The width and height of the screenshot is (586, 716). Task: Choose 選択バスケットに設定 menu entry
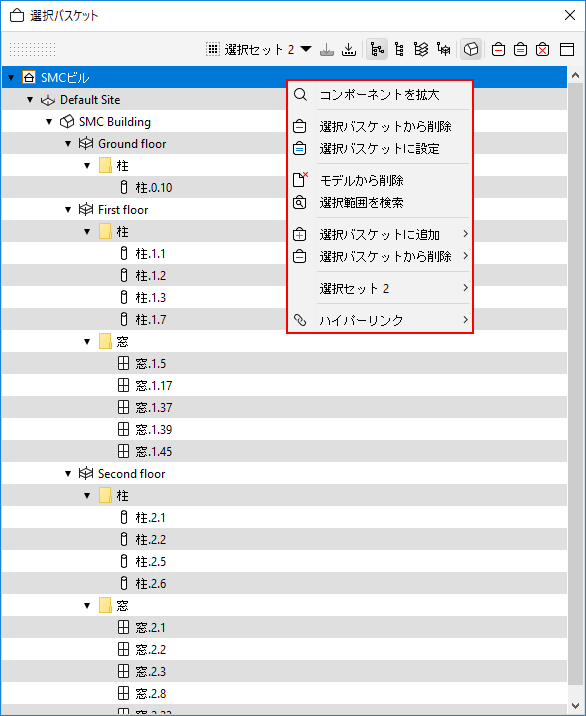(380, 148)
